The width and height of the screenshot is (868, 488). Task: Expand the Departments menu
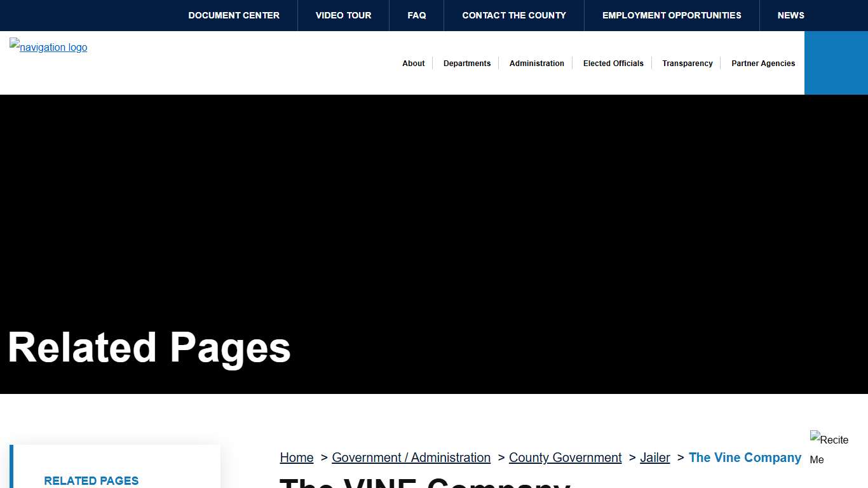coord(467,64)
